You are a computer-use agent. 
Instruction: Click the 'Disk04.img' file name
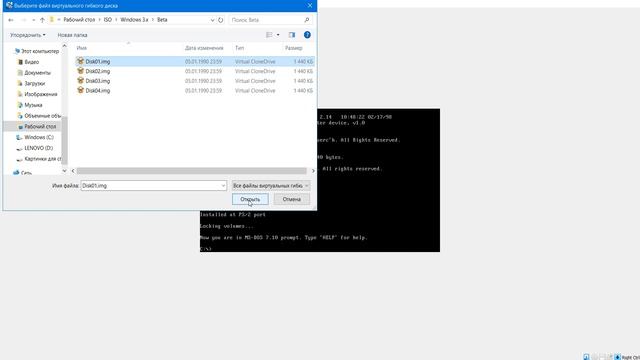tap(98, 91)
